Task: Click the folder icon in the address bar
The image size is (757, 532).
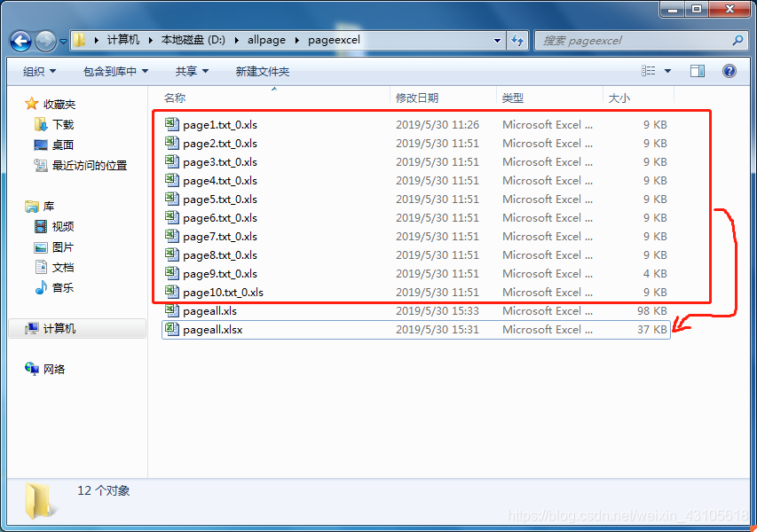Action: tap(80, 40)
